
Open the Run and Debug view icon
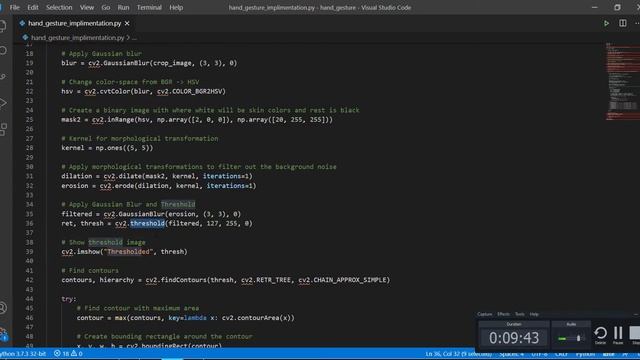pyautogui.click(x=3, y=103)
